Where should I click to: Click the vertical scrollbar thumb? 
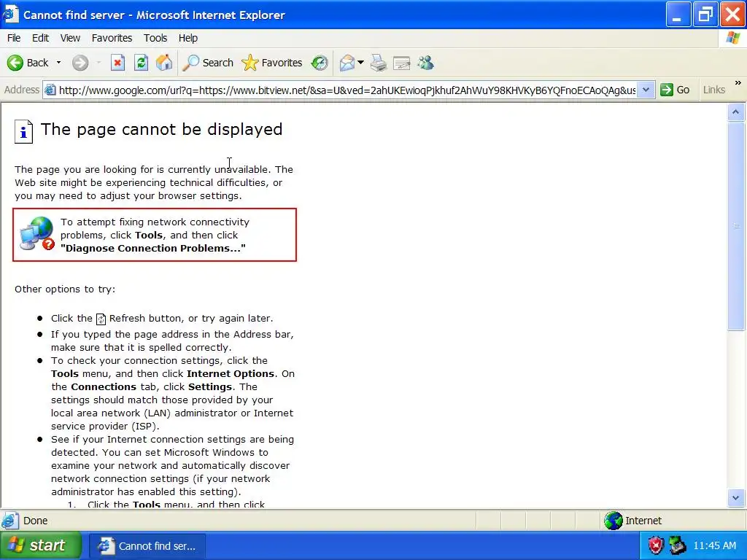pyautogui.click(x=735, y=226)
